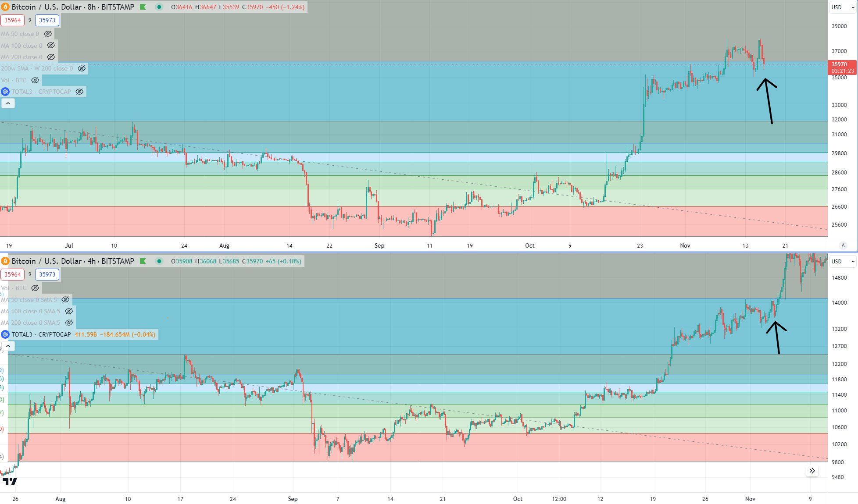Click the Bitcoin logo in the top chart title
This screenshot has width=858, height=504.
point(5,7)
